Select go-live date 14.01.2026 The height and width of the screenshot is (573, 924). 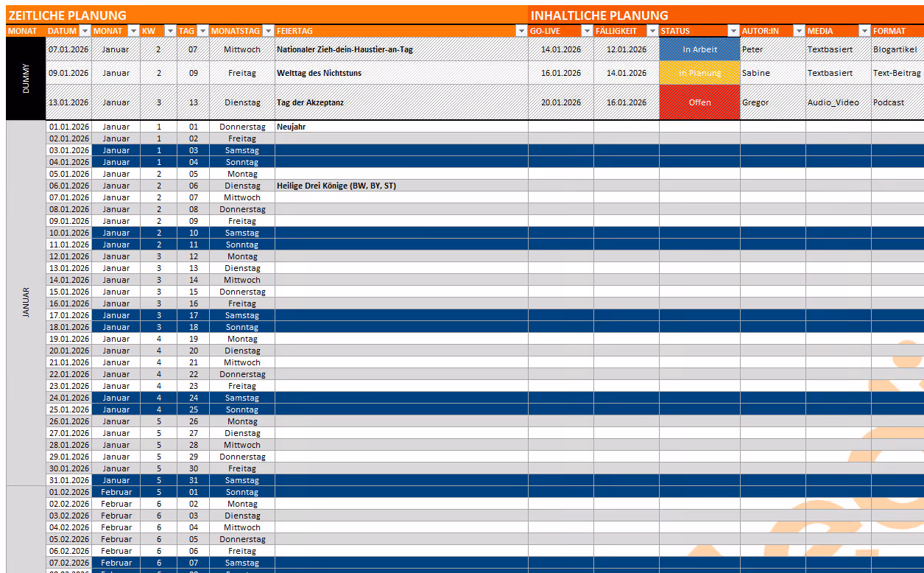pos(561,49)
